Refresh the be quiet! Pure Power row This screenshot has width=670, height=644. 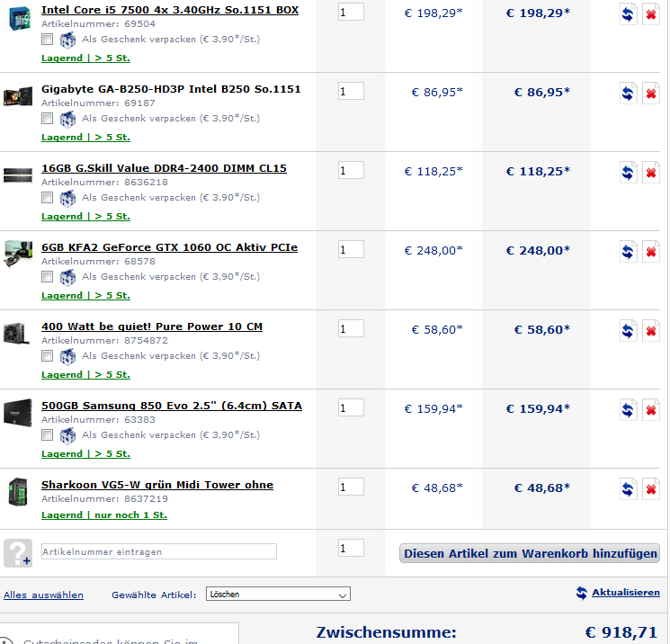point(628,331)
